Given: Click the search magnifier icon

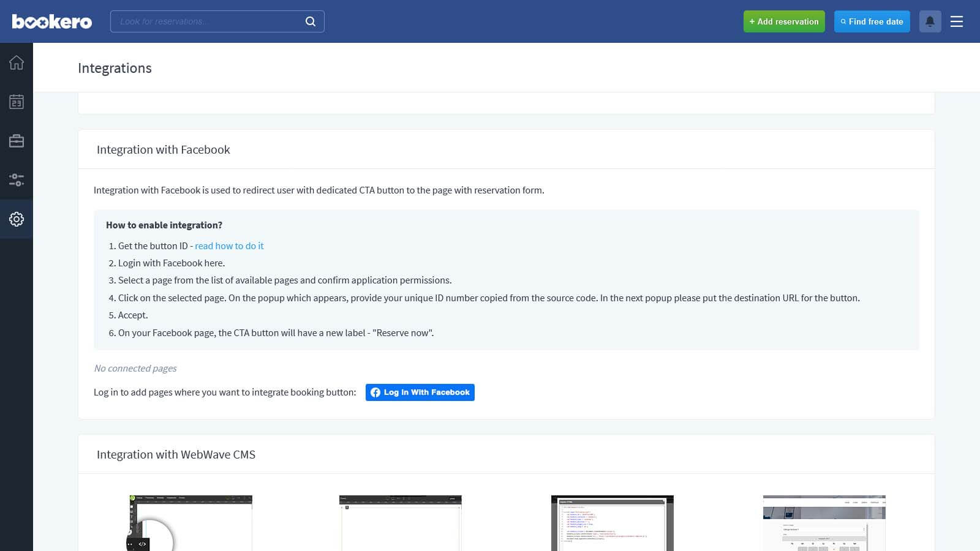Looking at the screenshot, I should [x=311, y=21].
